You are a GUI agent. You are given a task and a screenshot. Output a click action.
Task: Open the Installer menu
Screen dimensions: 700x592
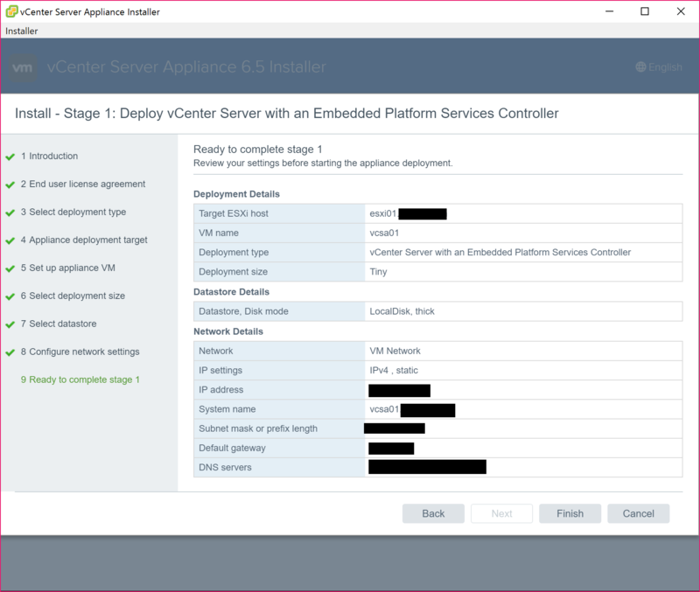pos(21,31)
